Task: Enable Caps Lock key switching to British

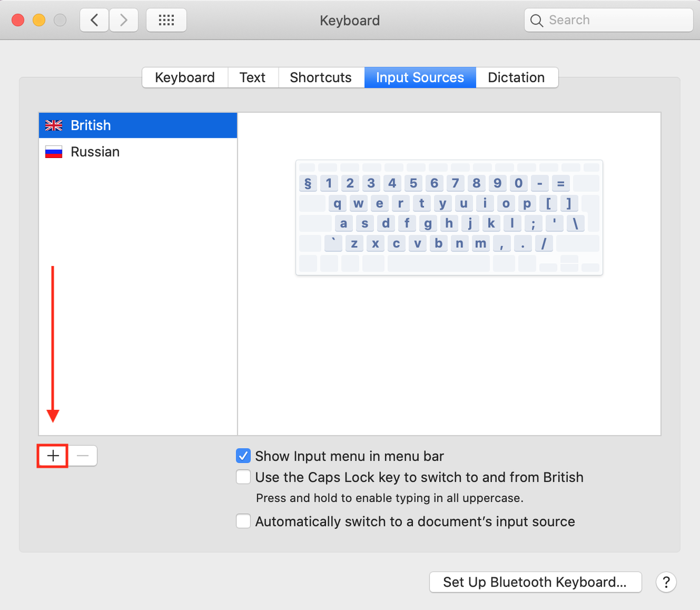Action: coord(243,476)
